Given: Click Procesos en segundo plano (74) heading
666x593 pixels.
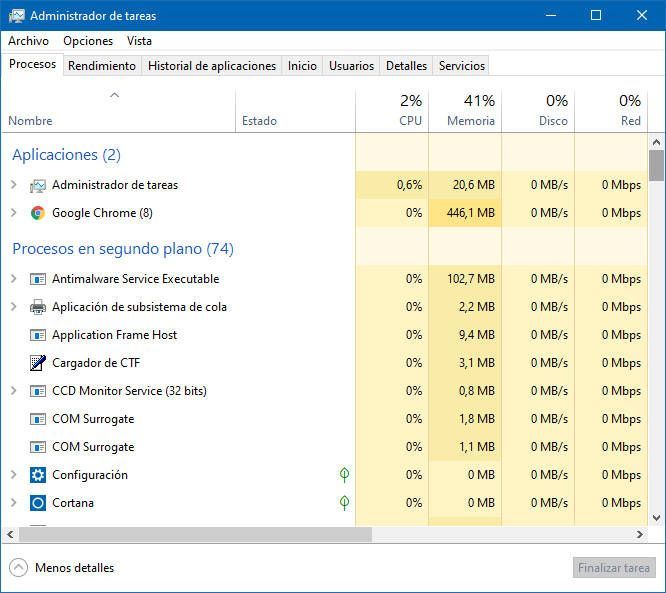Looking at the screenshot, I should 123,249.
